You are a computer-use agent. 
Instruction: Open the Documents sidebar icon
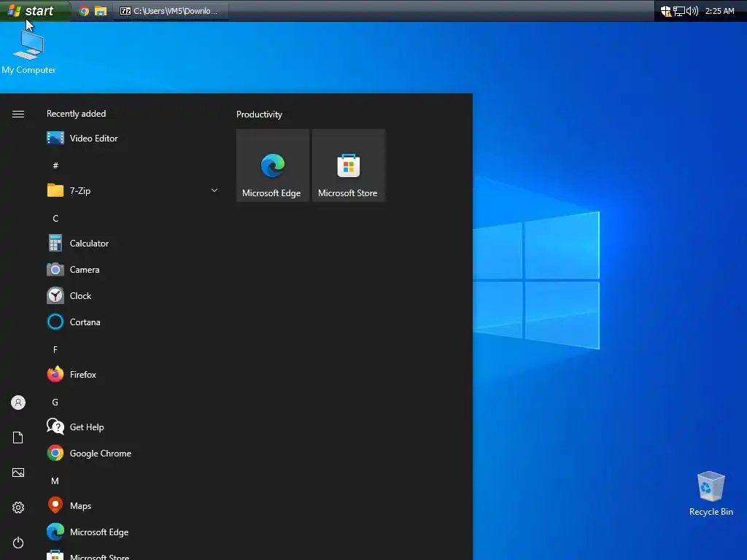[x=18, y=437]
